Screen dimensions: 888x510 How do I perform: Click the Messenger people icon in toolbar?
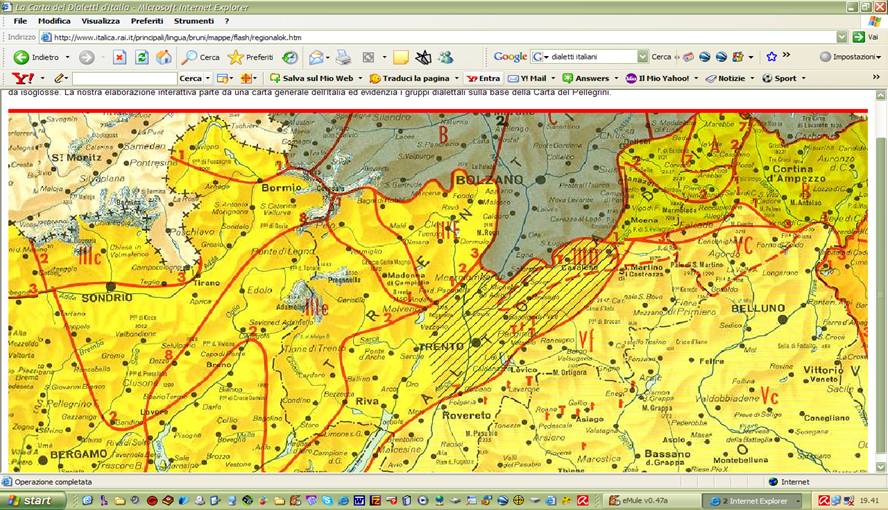tap(446, 57)
